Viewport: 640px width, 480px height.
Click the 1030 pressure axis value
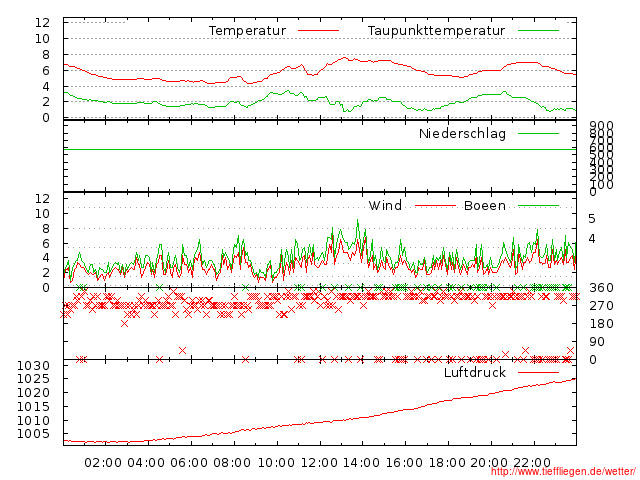tap(33, 366)
